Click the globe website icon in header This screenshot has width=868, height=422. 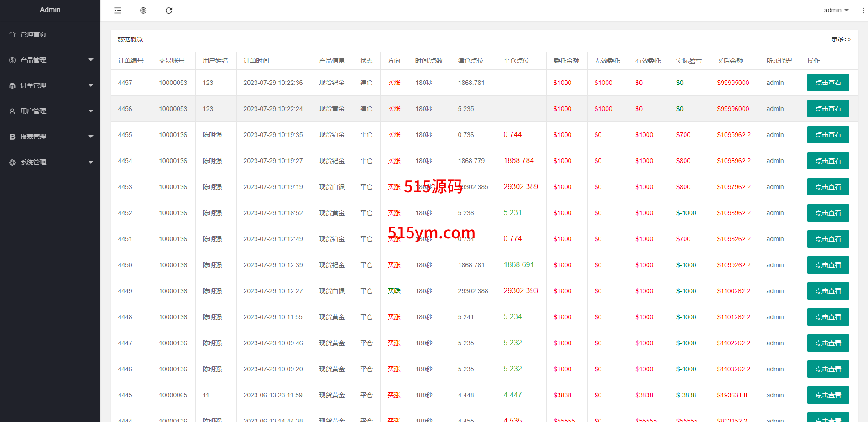(143, 11)
